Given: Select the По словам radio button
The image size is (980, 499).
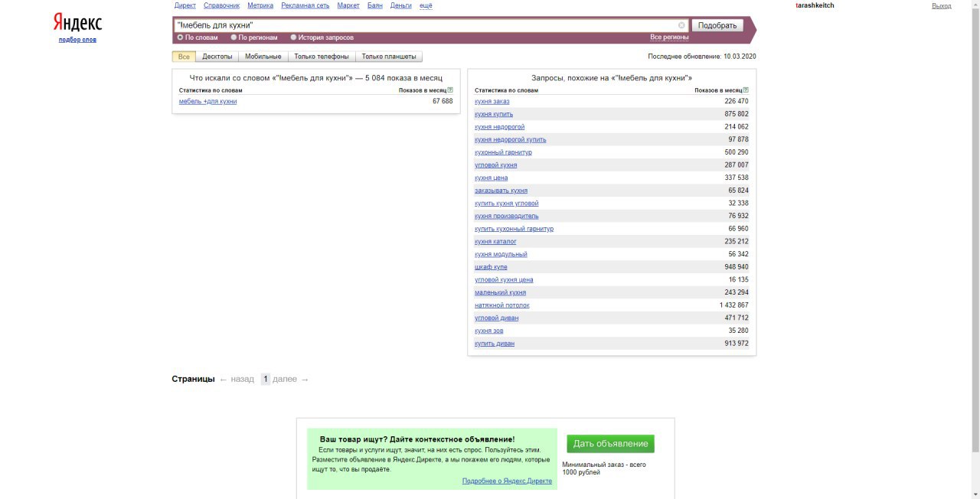Looking at the screenshot, I should (181, 37).
